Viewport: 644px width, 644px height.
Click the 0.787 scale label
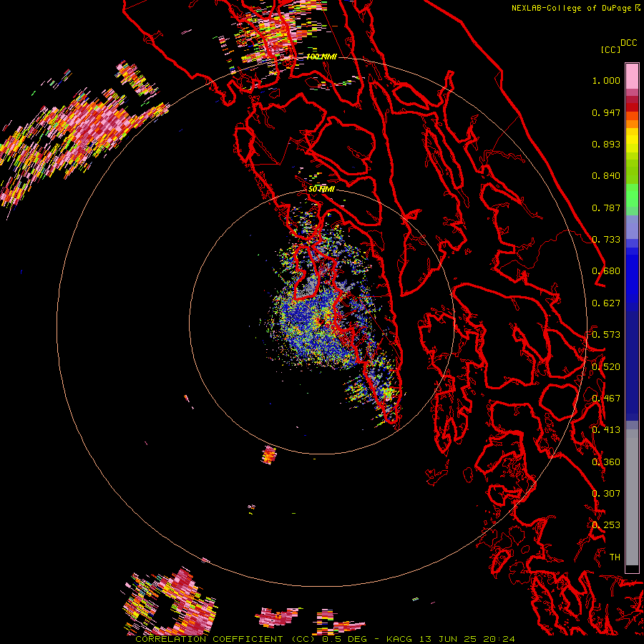coord(606,208)
